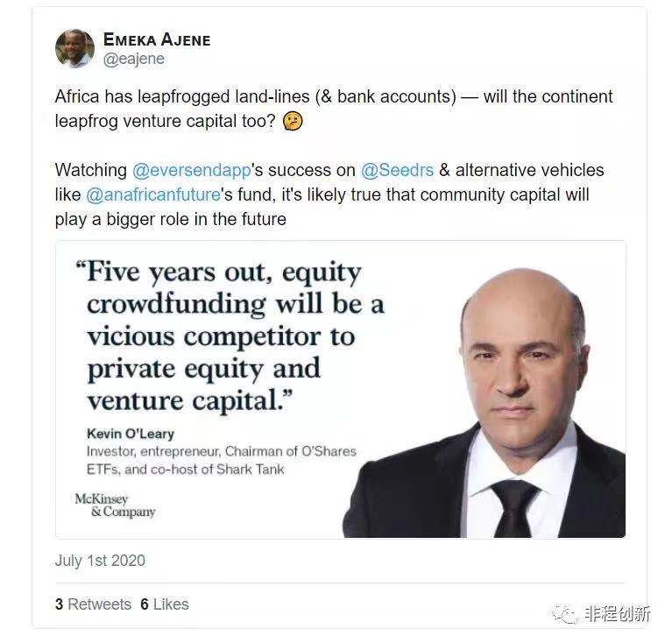Viewport: 672px width, 643px height.
Task: Click the "Investor, entrepreneur" caption line
Action: pyautogui.click(x=221, y=452)
